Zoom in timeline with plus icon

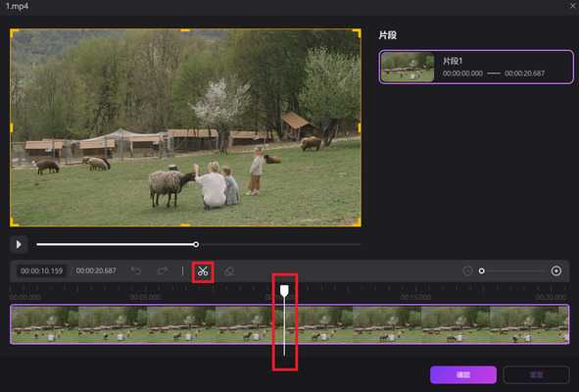tap(556, 270)
